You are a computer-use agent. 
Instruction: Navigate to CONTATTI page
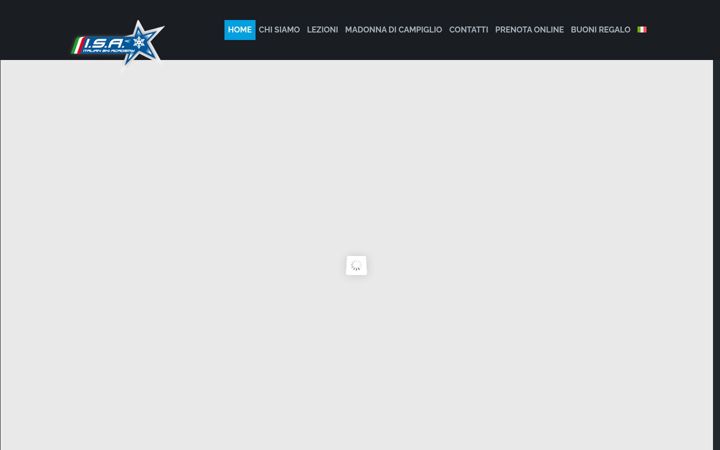pyautogui.click(x=468, y=30)
